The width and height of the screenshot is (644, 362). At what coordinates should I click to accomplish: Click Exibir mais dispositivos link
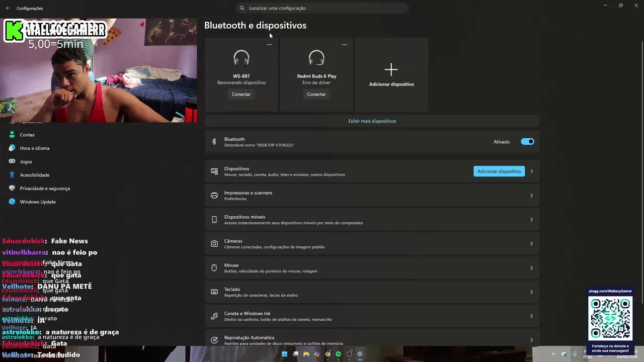(372, 121)
